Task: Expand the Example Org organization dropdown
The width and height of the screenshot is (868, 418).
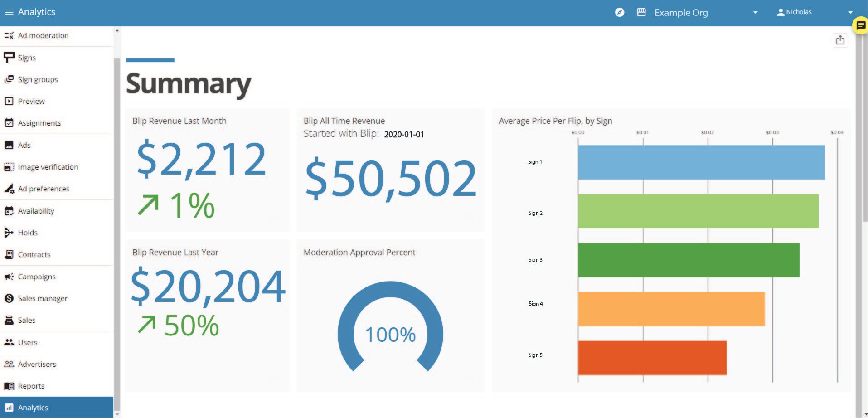Action: (754, 12)
